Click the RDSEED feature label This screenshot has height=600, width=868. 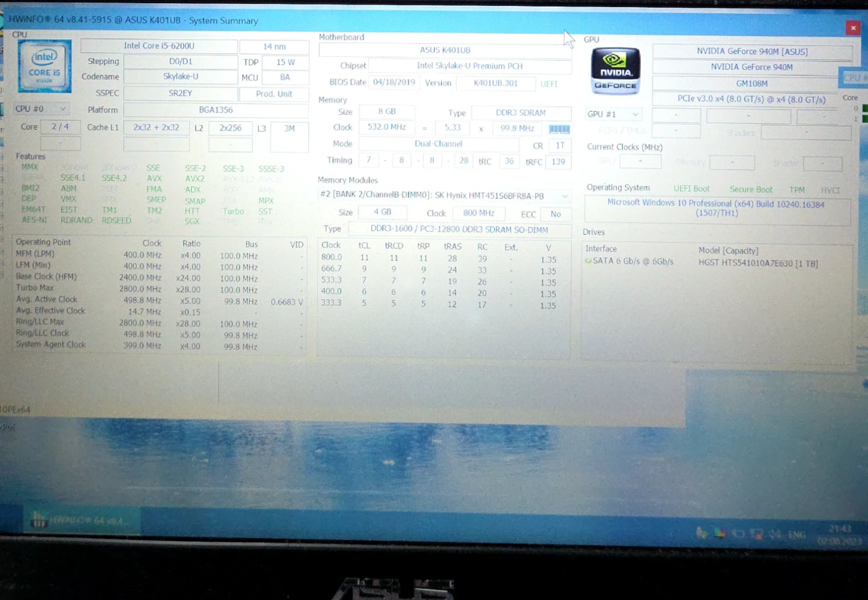pos(116,220)
